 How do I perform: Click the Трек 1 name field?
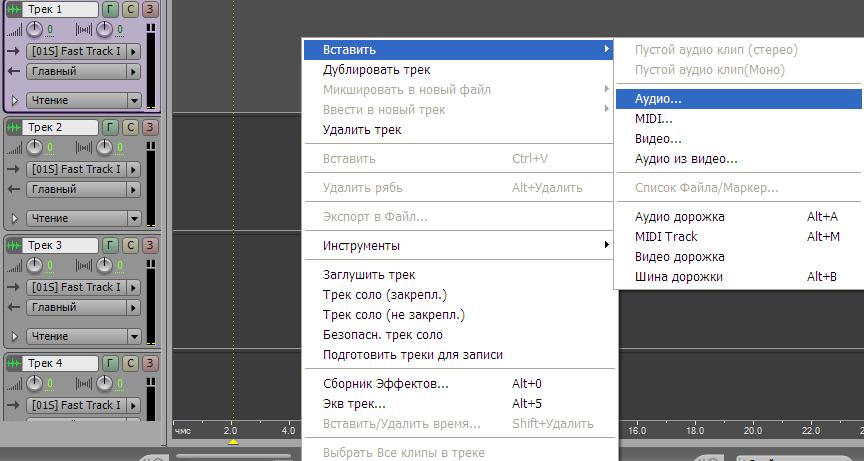point(60,9)
